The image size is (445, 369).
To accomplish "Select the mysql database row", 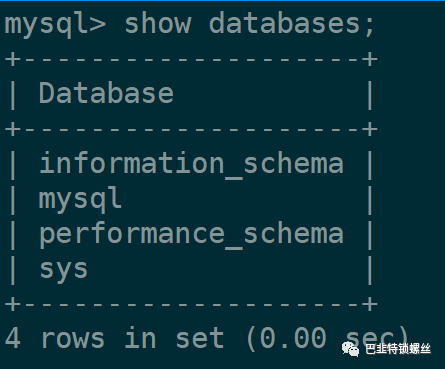I will coord(191,199).
